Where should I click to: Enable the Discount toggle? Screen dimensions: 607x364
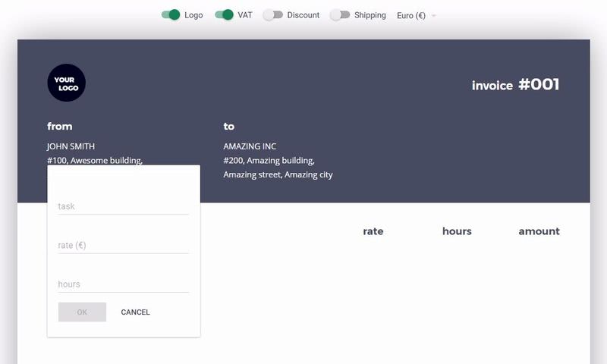(x=273, y=15)
